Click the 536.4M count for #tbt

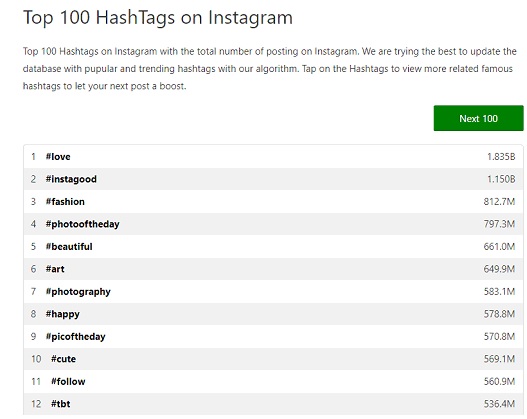[499, 404]
